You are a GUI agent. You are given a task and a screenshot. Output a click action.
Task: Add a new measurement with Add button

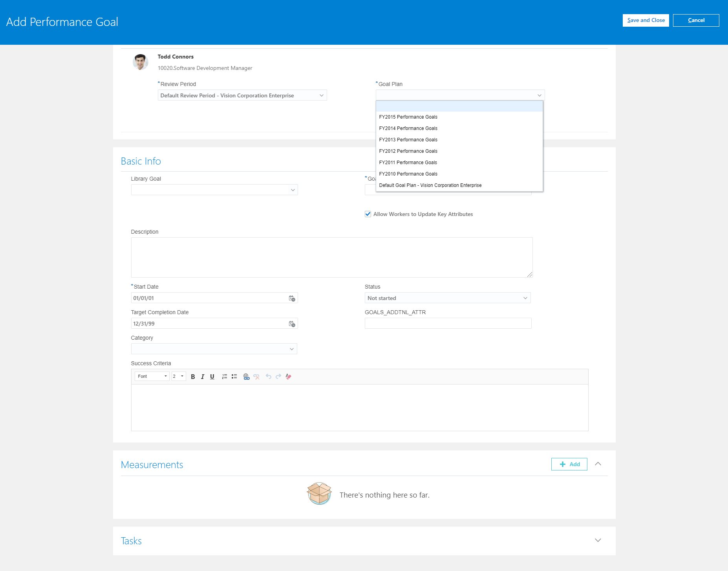coord(569,464)
